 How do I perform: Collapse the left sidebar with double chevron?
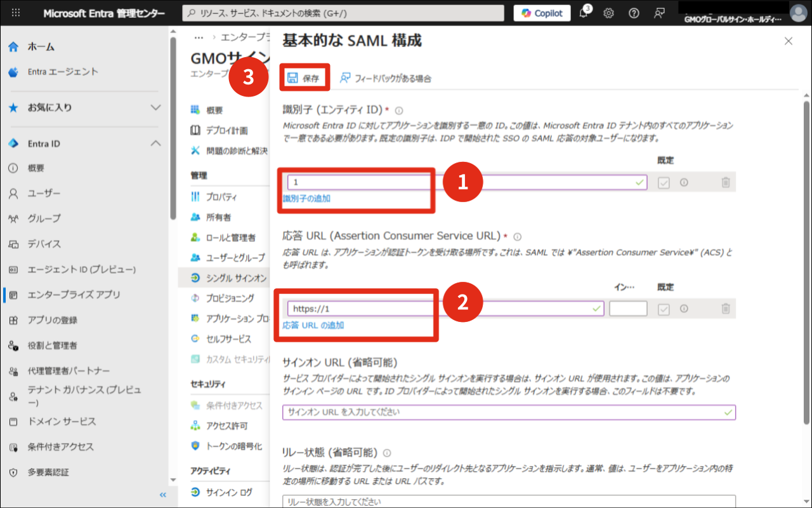162,495
